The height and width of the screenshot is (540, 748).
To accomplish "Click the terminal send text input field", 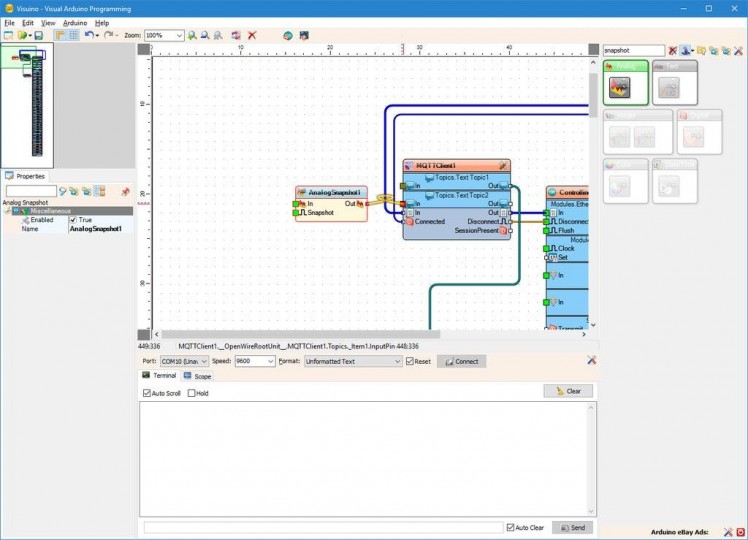I will (322, 527).
